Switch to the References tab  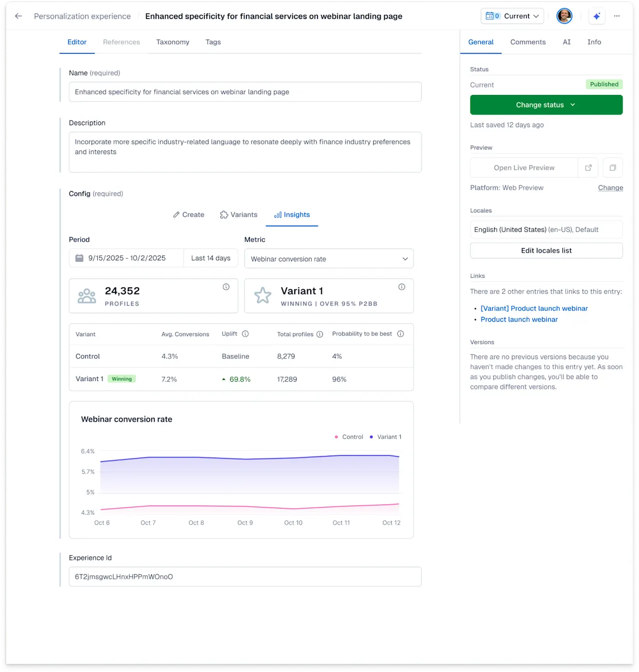(122, 42)
